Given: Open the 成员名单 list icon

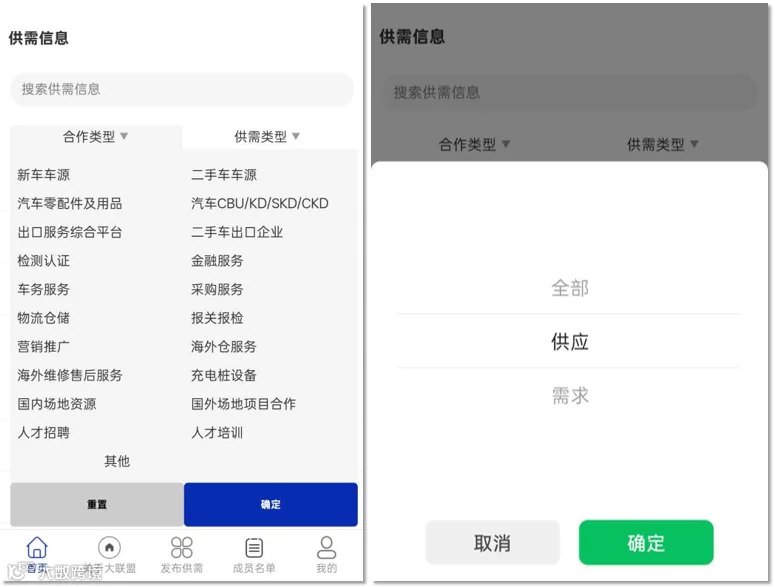Looking at the screenshot, I should (x=254, y=548).
